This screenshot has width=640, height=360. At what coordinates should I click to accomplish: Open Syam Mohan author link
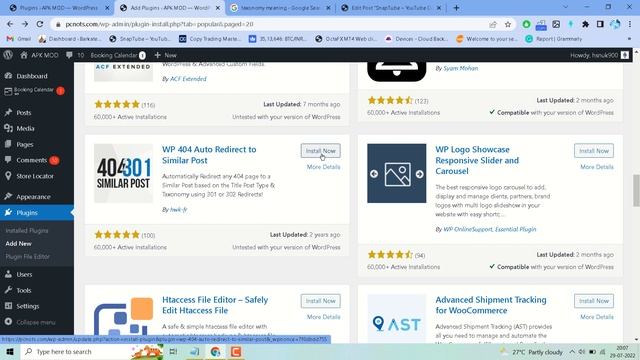click(x=460, y=68)
